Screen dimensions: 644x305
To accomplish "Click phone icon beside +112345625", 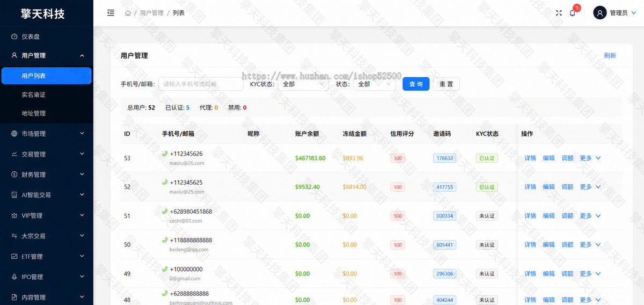I will (165, 183).
